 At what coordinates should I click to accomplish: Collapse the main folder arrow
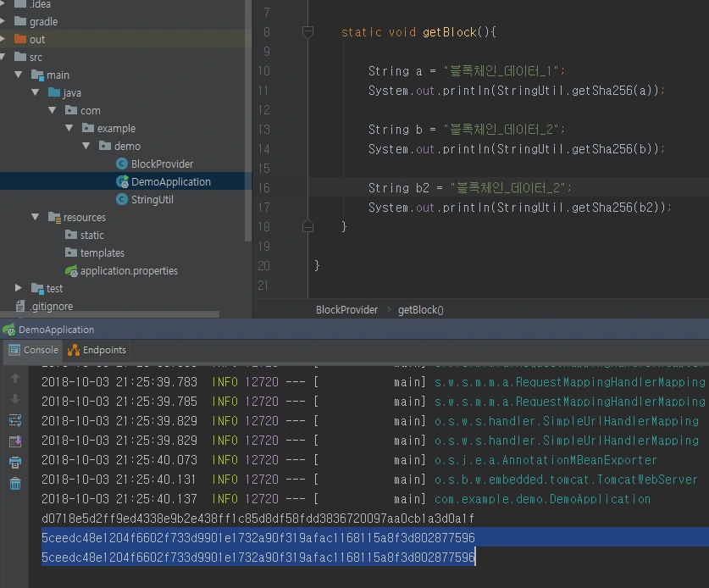18,75
